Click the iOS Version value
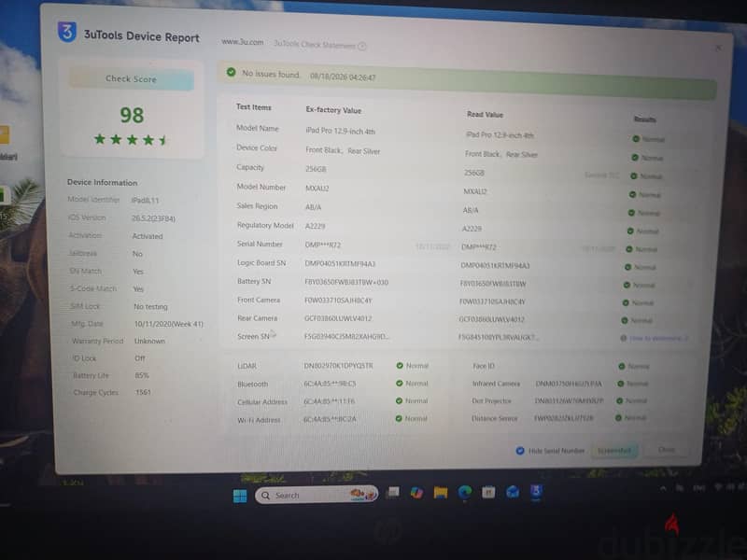747x560 pixels. click(x=153, y=218)
